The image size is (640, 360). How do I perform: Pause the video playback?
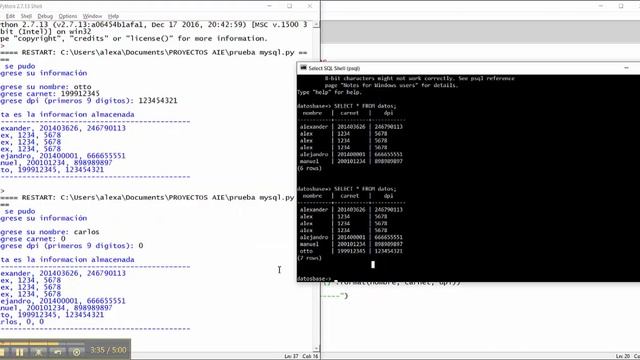[20, 351]
